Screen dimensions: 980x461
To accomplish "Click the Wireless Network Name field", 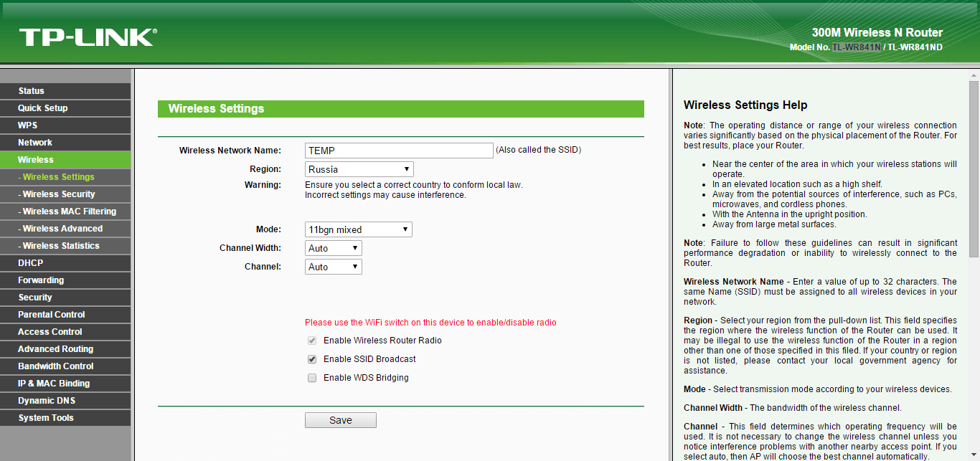I will pos(398,151).
